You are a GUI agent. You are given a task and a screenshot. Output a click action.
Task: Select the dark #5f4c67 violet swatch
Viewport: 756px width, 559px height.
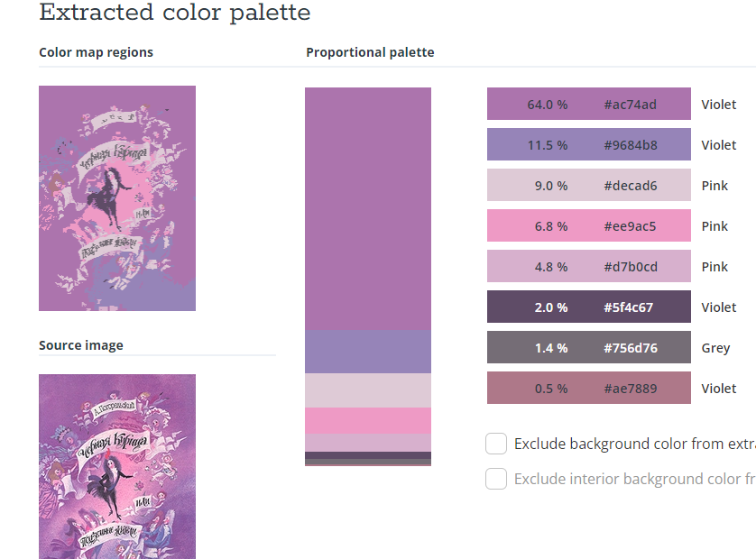tap(589, 307)
